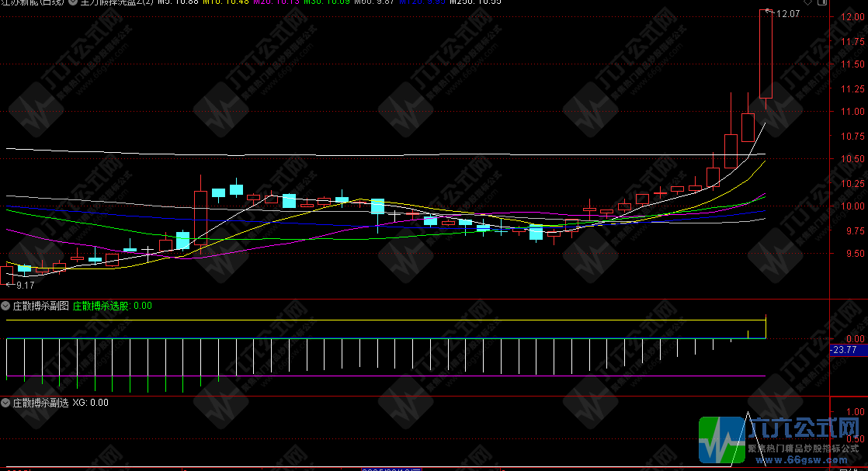Click the 庄散搏杀选股 green value label
The image size is (868, 471).
112,306
